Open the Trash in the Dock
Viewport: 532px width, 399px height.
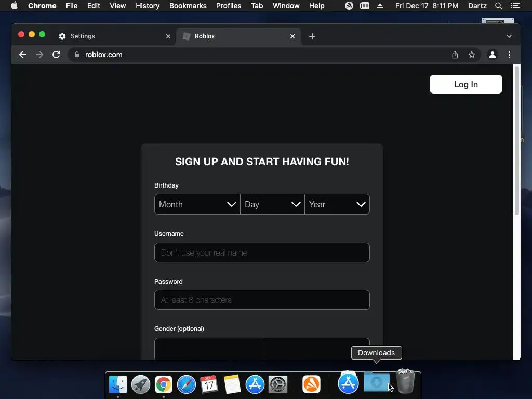point(405,381)
